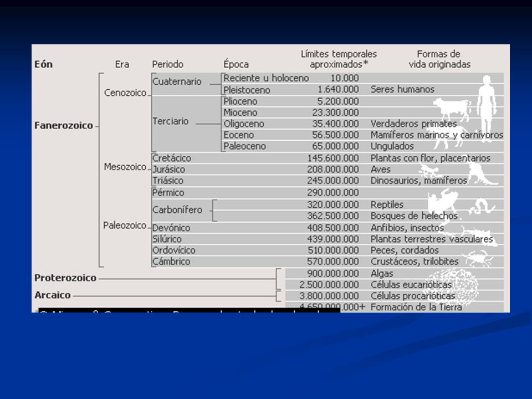Click the "Células eucarióticas" text
532x399 pixels.
411,285
